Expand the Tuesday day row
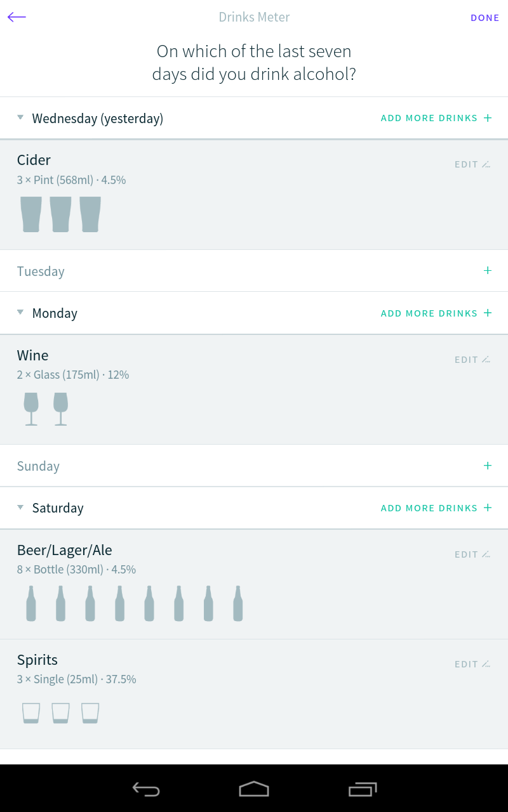The image size is (508, 812). pos(254,271)
